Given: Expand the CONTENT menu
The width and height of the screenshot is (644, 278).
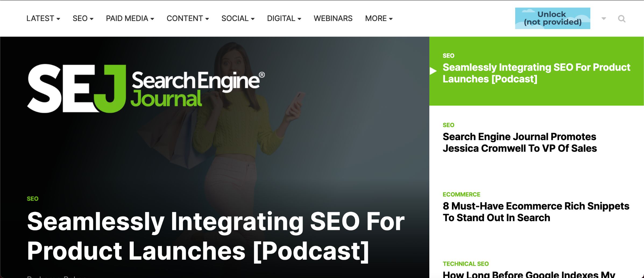Looking at the screenshot, I should pyautogui.click(x=188, y=18).
